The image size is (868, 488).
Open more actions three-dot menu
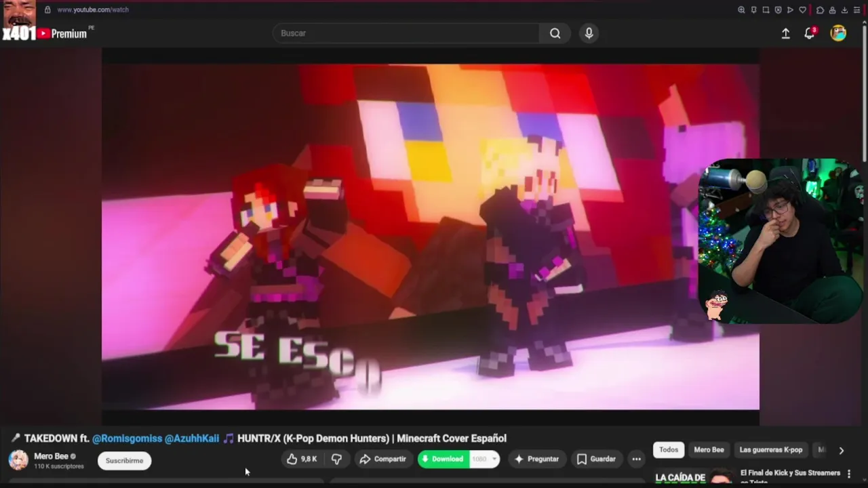click(x=636, y=459)
